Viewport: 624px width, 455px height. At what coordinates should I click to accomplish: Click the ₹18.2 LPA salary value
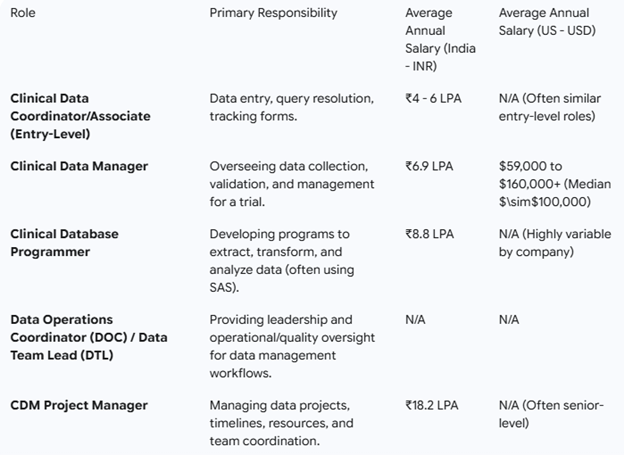coord(432,405)
